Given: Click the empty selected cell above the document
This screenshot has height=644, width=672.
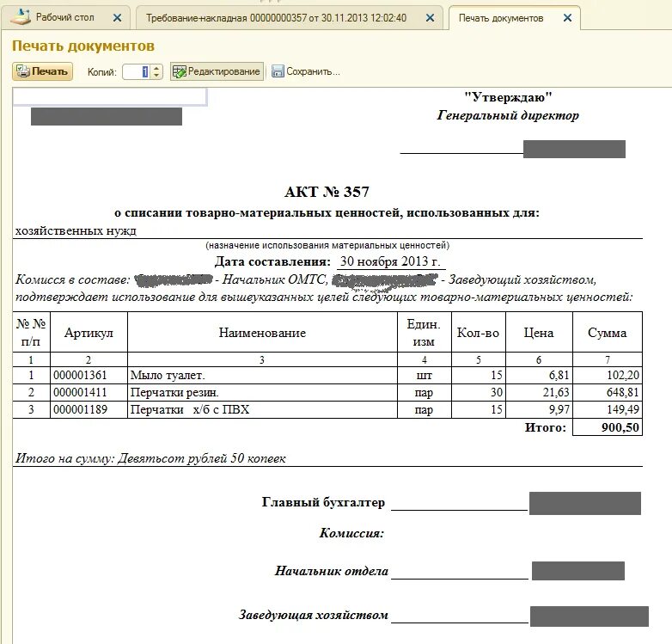Looking at the screenshot, I should tap(110, 96).
